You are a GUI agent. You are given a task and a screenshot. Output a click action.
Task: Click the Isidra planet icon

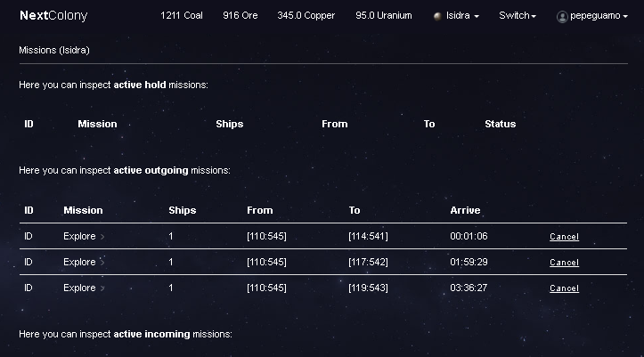coord(437,16)
